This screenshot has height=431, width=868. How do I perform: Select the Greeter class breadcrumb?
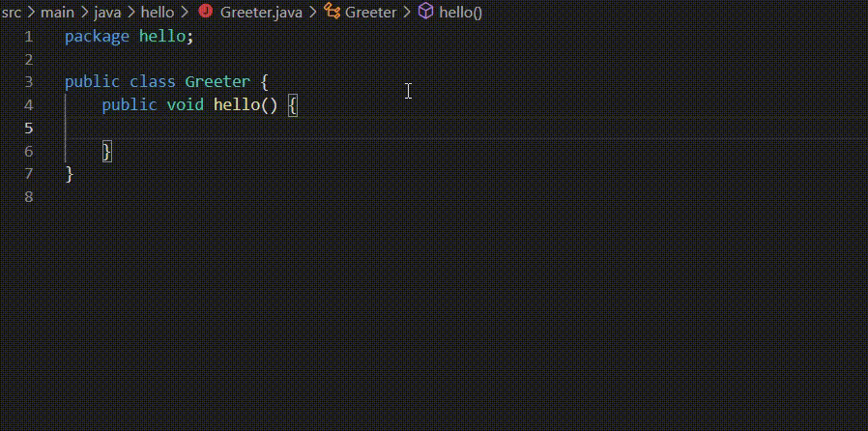[x=371, y=13]
